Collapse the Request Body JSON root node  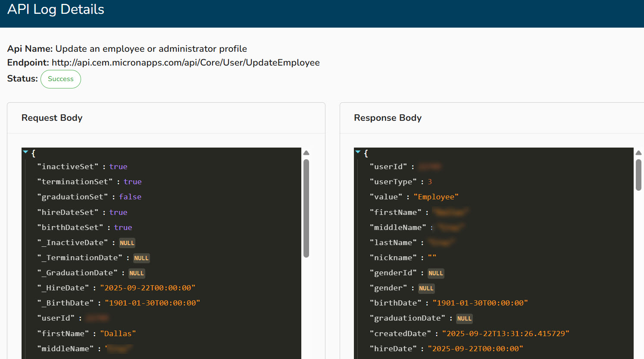pos(25,152)
